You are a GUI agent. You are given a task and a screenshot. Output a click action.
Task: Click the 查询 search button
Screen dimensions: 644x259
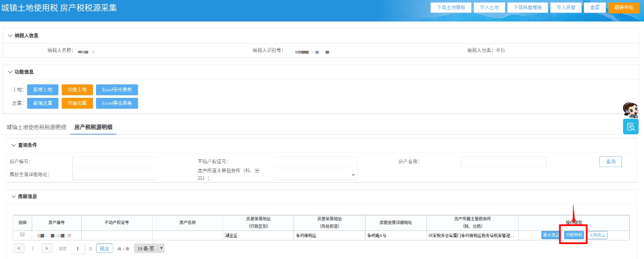click(x=611, y=162)
